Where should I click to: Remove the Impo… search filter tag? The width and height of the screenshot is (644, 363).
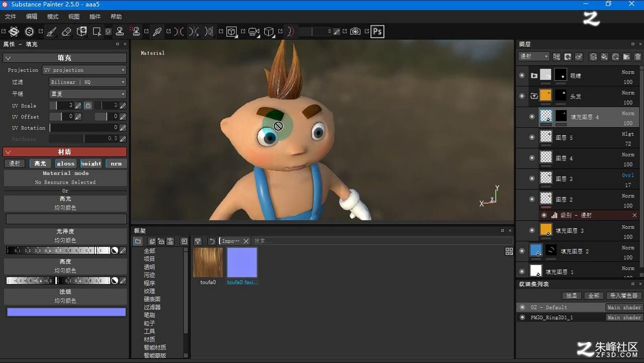click(x=246, y=241)
